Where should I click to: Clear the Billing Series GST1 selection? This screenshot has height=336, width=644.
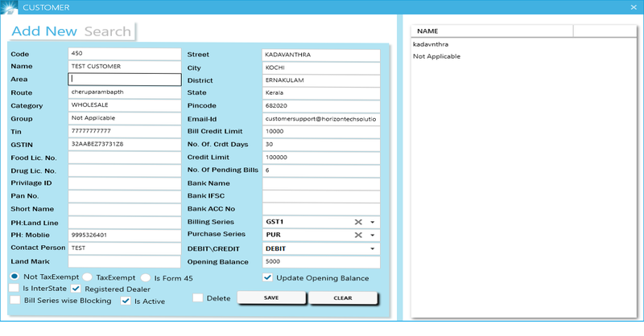(358, 222)
